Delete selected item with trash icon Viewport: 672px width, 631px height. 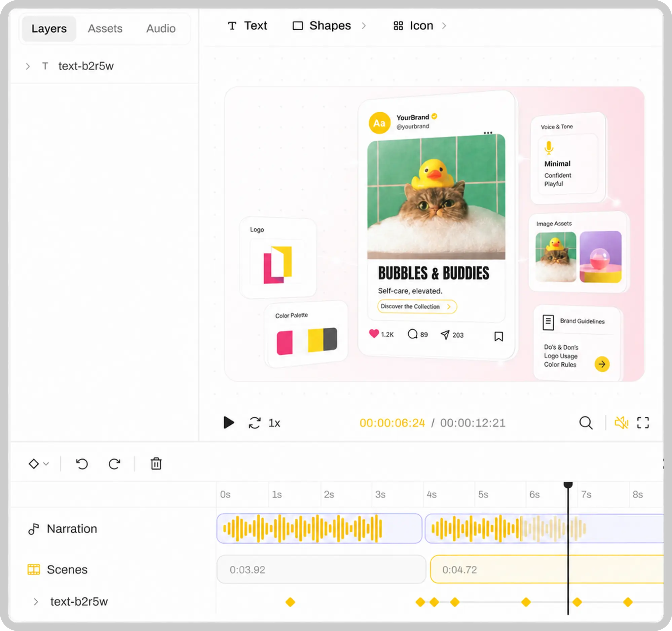tap(156, 463)
